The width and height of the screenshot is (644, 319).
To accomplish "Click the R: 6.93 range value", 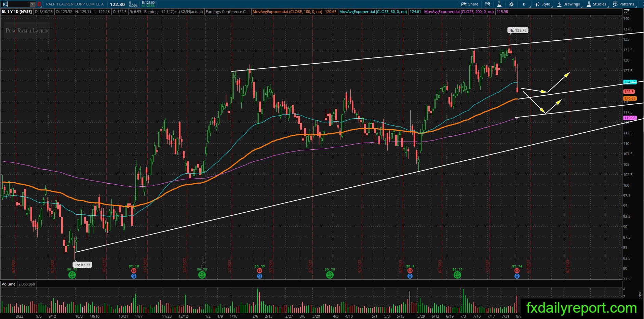I will [135, 12].
